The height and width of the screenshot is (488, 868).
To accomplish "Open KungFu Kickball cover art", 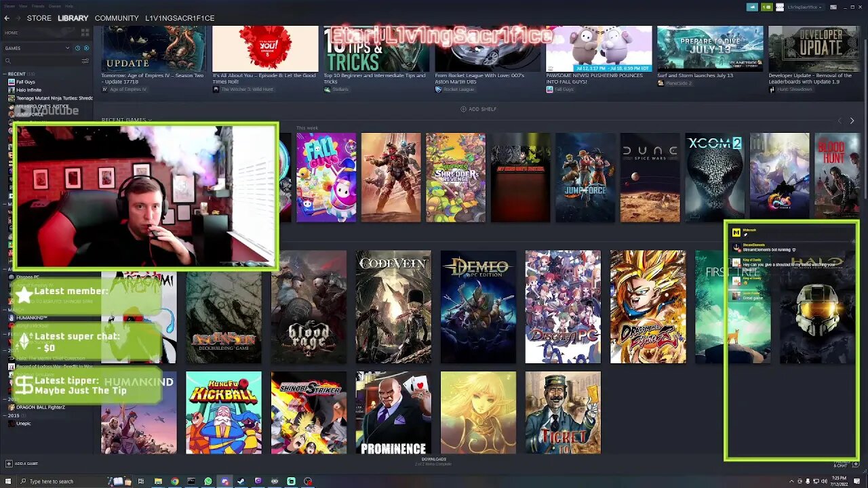I will [x=224, y=413].
